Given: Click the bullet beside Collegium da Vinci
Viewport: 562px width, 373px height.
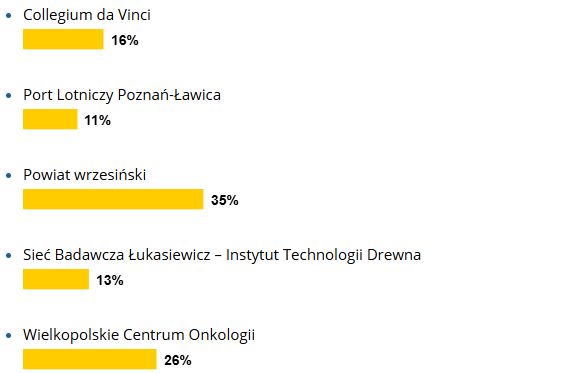Looking at the screenshot, I should (9, 15).
